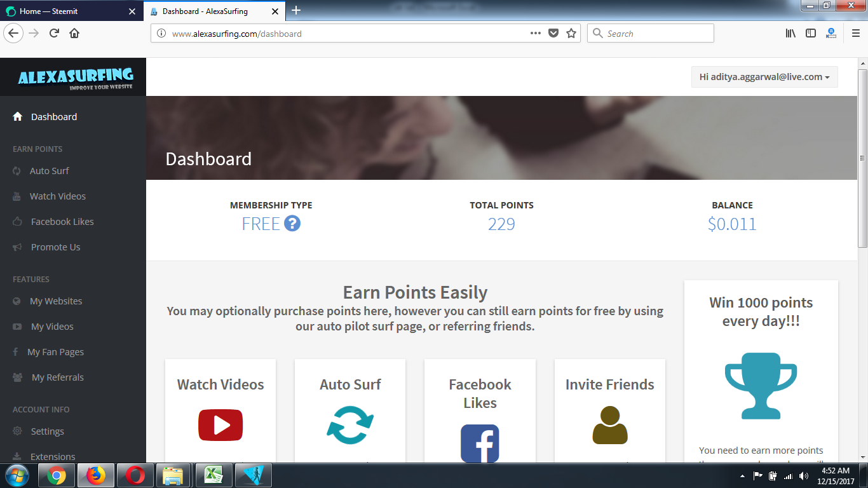Viewport: 868px width, 488px height.
Task: Click the Facebook Likes card title
Action: 480,393
